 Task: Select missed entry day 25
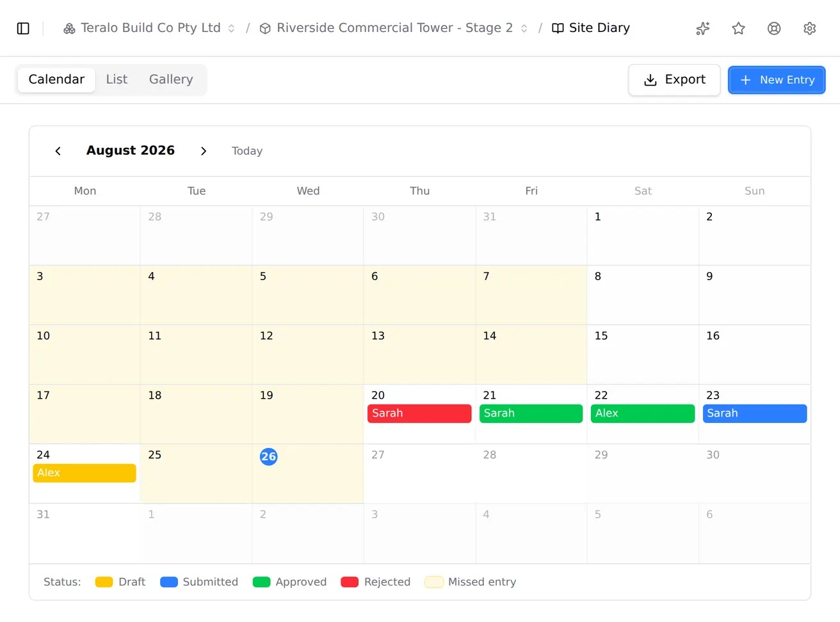196,474
